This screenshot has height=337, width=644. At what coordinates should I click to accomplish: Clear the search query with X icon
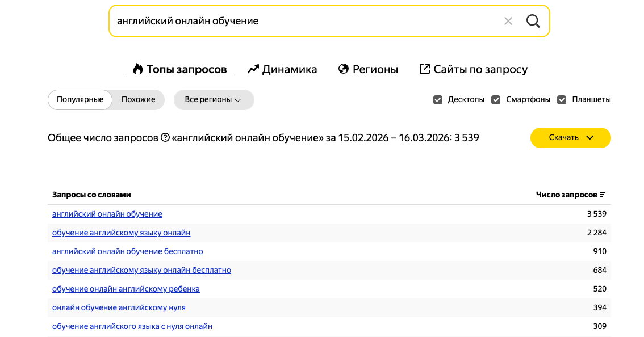pyautogui.click(x=508, y=21)
